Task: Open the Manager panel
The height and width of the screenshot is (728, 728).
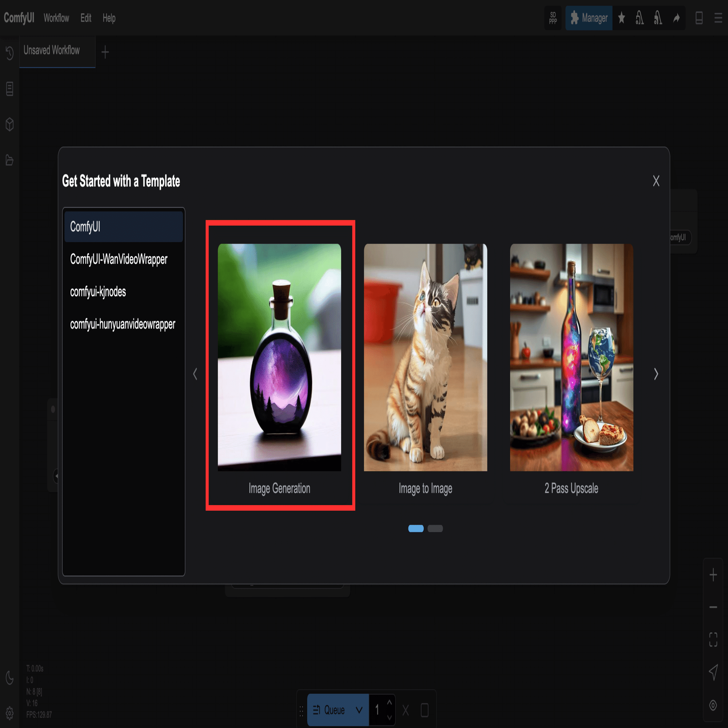Action: tap(589, 18)
